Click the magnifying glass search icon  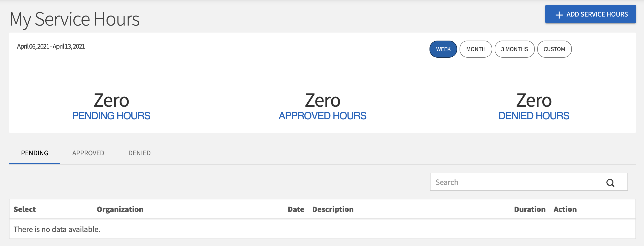point(610,183)
